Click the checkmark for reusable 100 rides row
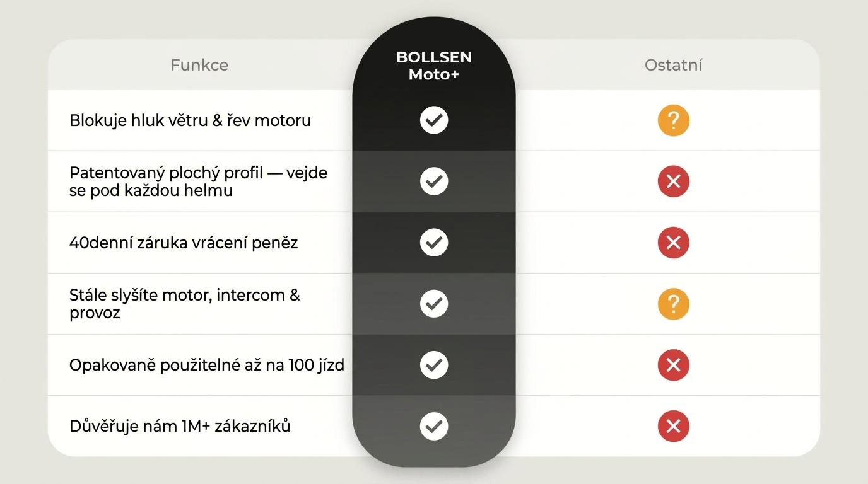The height and width of the screenshot is (484, 868). (434, 365)
